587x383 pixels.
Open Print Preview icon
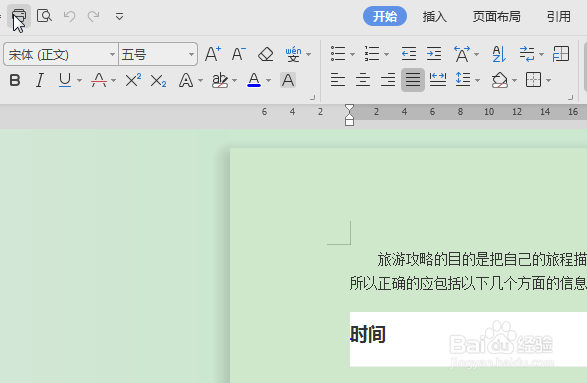click(x=44, y=16)
